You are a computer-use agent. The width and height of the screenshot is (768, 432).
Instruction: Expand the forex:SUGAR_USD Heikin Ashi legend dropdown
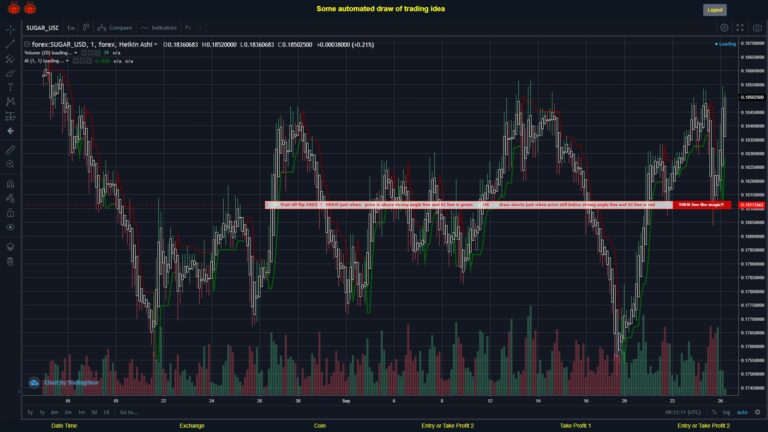156,45
